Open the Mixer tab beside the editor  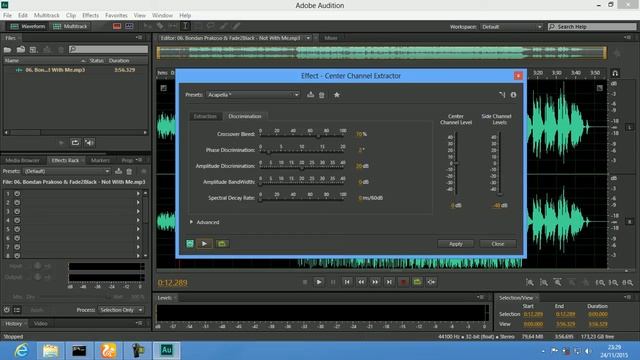point(331,38)
